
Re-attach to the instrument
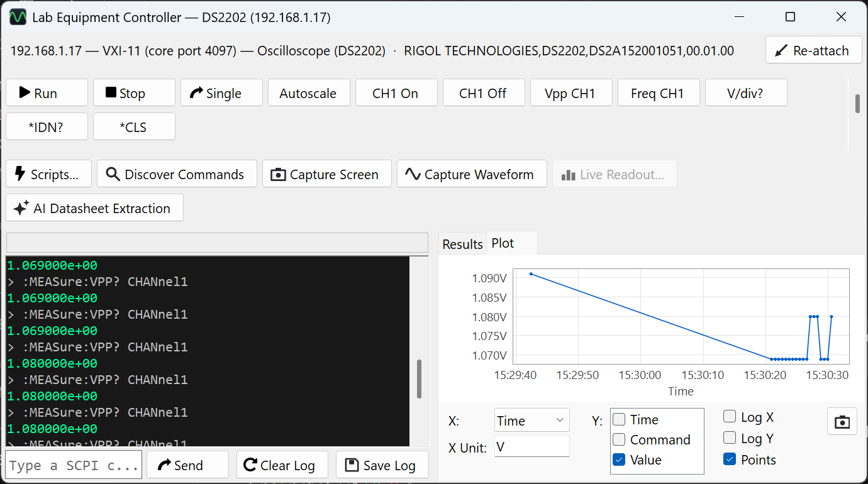pos(813,50)
